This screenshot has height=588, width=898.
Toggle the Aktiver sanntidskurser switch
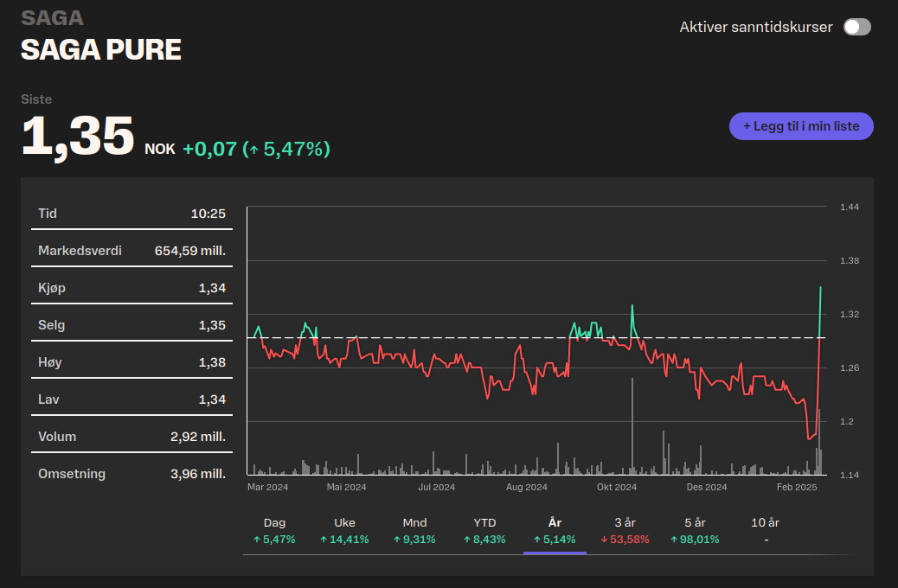(x=856, y=27)
